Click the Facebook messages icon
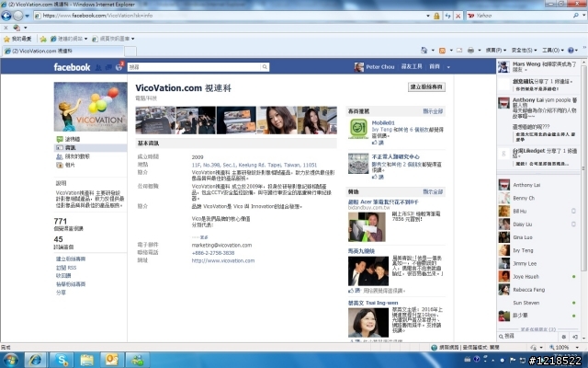588x368 pixels. pos(108,67)
